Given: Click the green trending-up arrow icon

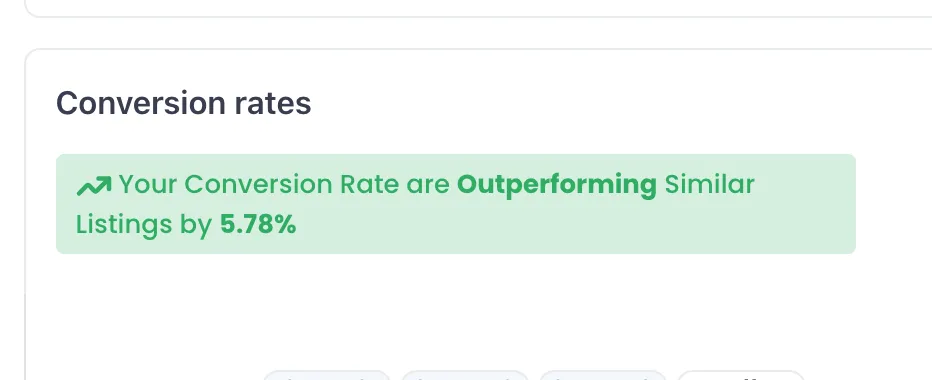Looking at the screenshot, I should (94, 186).
